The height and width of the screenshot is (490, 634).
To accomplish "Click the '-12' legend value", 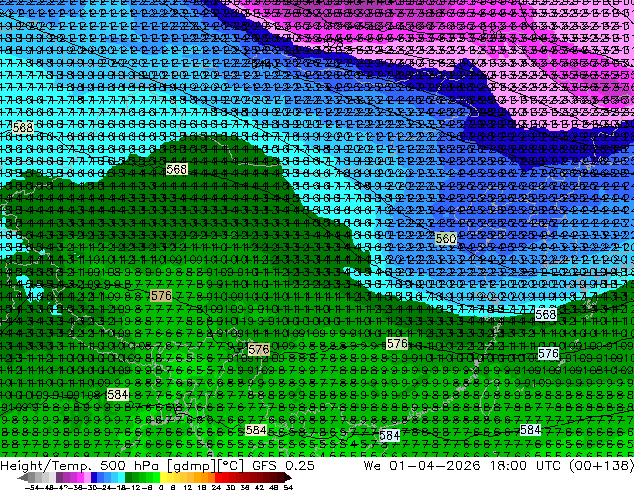I will (x=133, y=487).
